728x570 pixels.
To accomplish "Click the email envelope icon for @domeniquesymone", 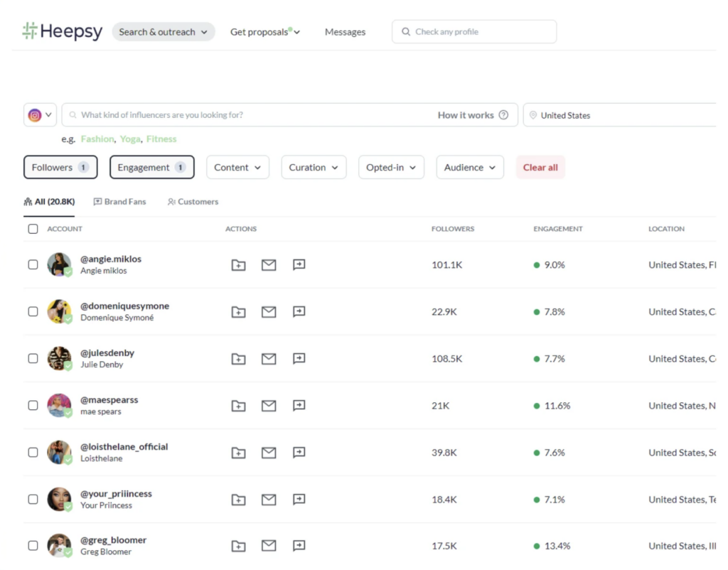I will (x=269, y=312).
